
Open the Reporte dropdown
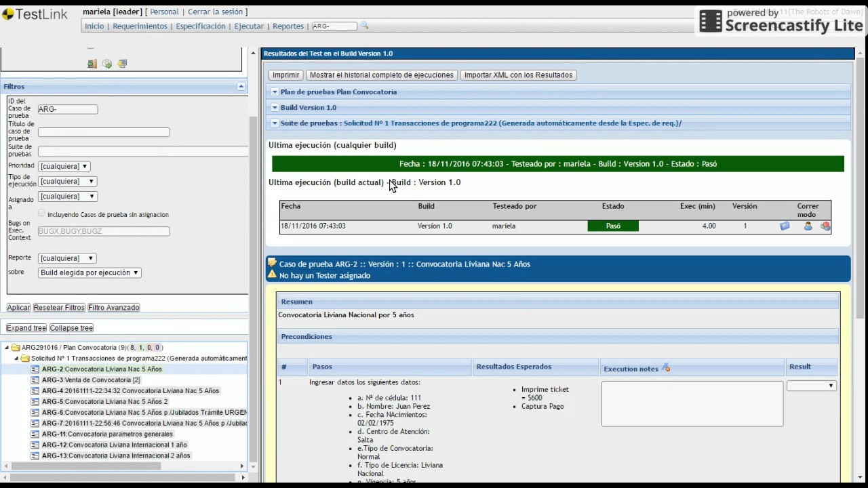68,258
